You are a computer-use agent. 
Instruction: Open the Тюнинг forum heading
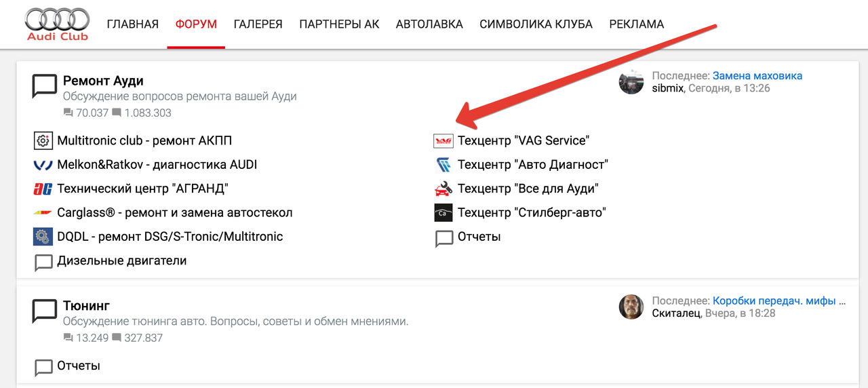click(x=86, y=306)
